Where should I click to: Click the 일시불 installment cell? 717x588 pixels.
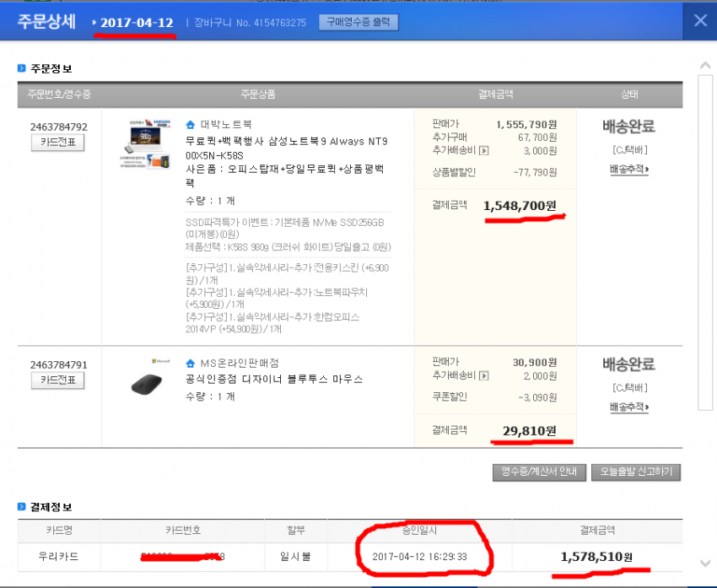tap(295, 557)
